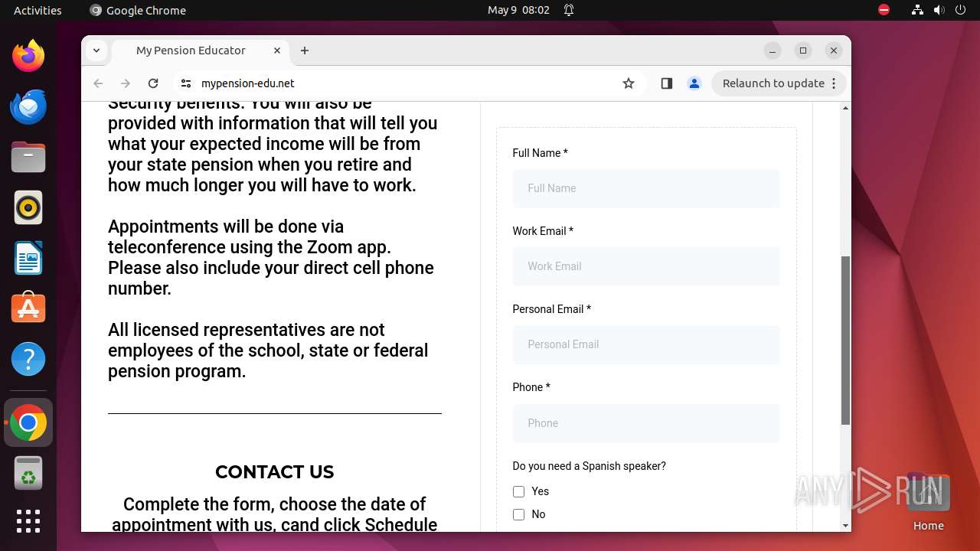The height and width of the screenshot is (551, 980).
Task: Reload the current page
Action: (153, 83)
